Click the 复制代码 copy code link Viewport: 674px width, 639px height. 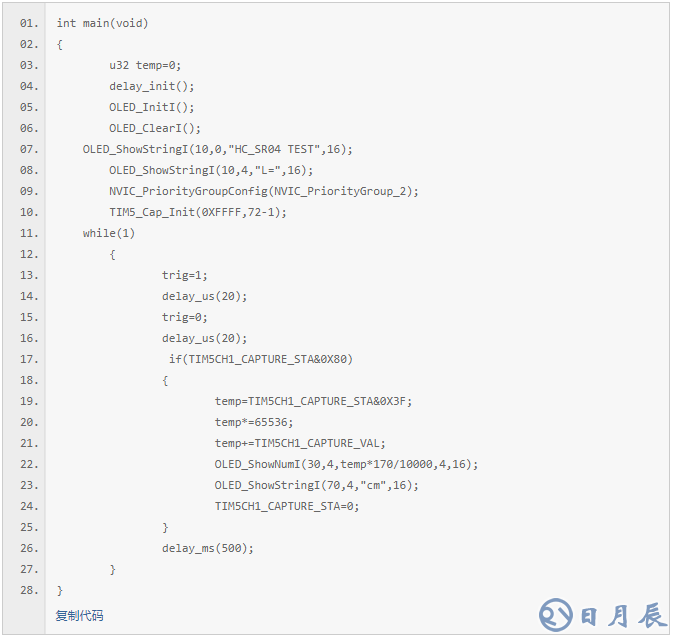[79, 615]
